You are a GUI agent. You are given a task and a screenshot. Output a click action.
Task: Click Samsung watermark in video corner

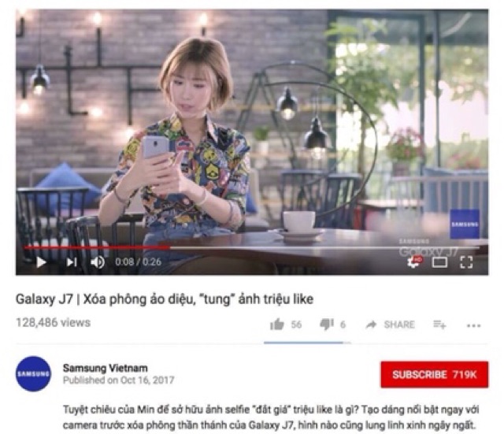tap(465, 224)
